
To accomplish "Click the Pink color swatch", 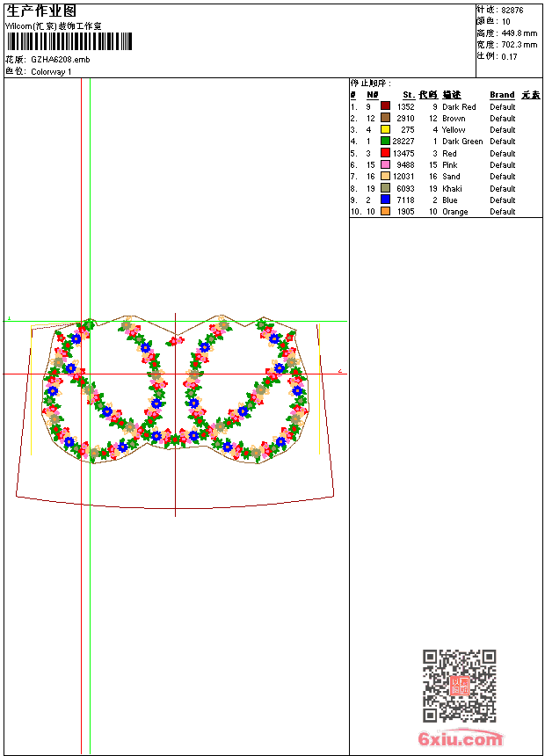I will click(x=385, y=164).
